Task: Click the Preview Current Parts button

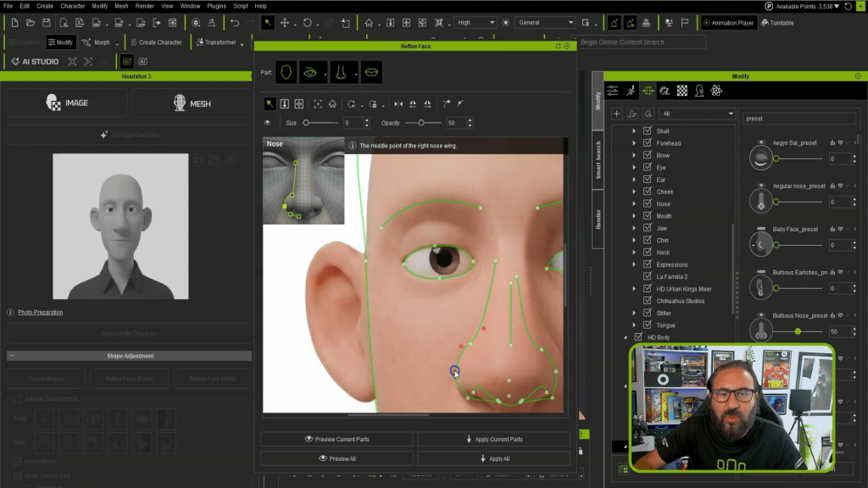Action: (337, 440)
